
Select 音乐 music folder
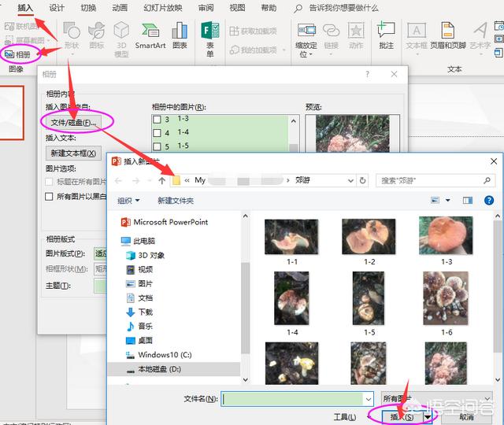tap(139, 326)
